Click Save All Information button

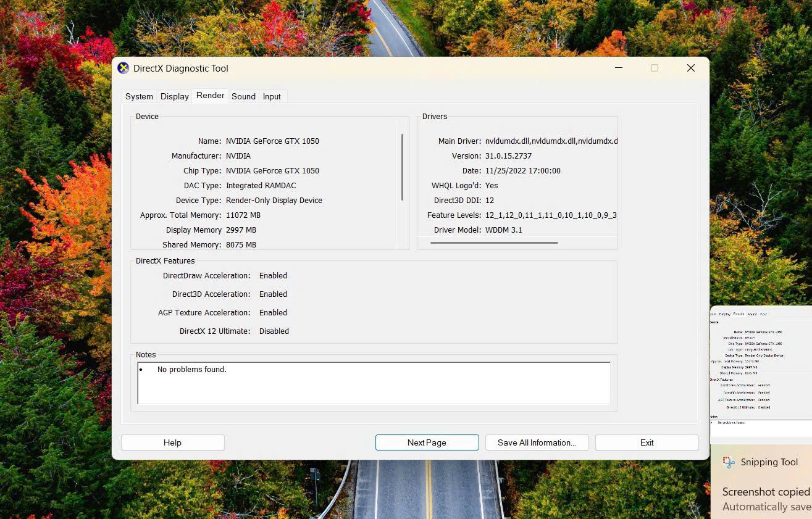[x=536, y=442]
